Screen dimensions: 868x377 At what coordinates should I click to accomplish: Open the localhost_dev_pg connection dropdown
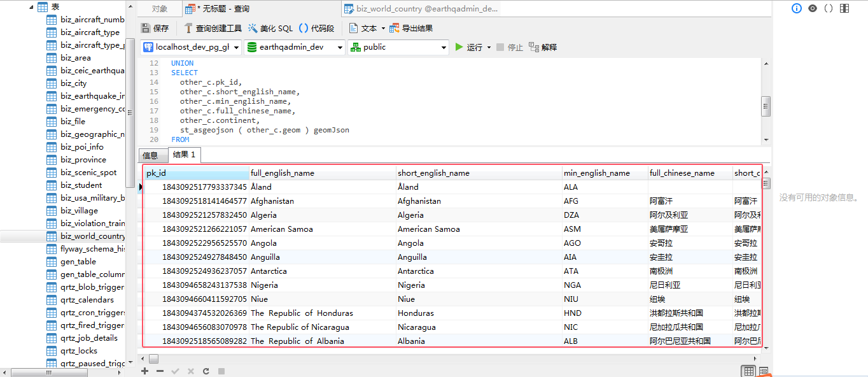tap(191, 47)
